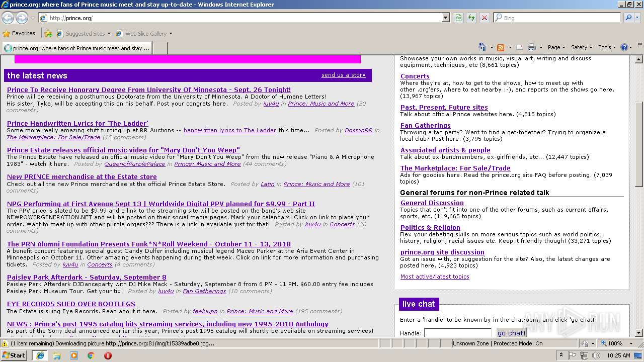
Task: Click the Compatibility View icon
Action: coord(458,18)
